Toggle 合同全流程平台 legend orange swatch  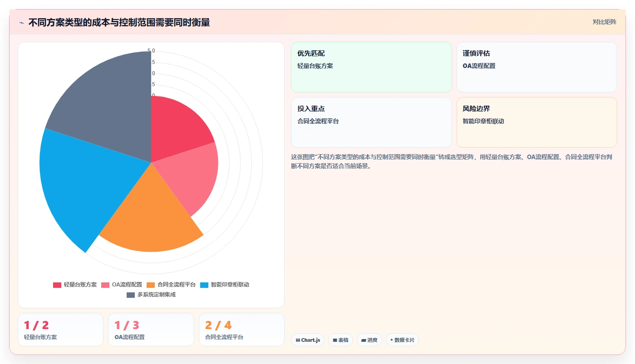pyautogui.click(x=151, y=285)
